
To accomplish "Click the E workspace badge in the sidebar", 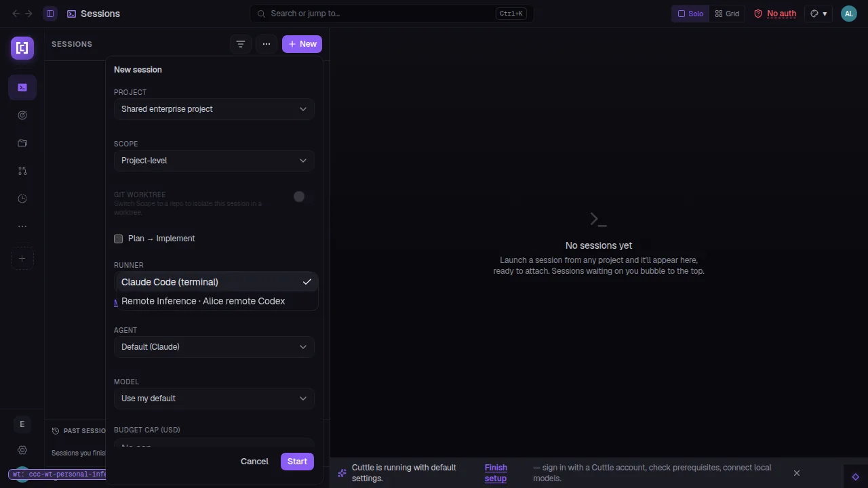I will click(x=22, y=424).
